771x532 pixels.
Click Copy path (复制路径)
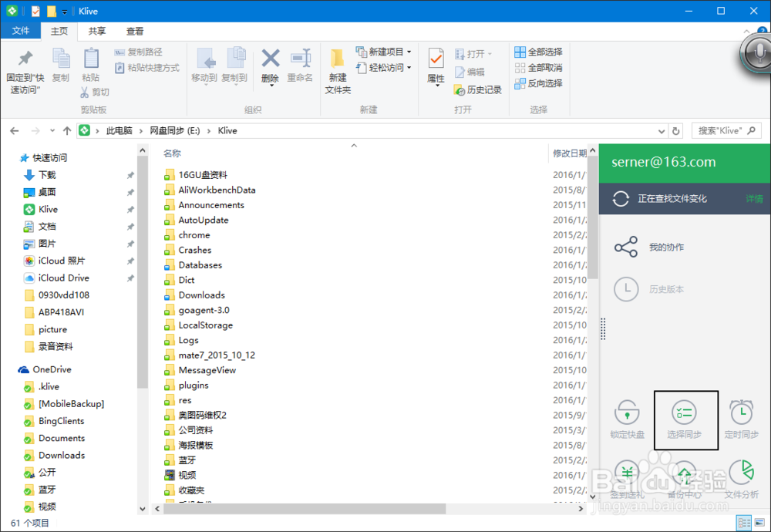(x=138, y=52)
